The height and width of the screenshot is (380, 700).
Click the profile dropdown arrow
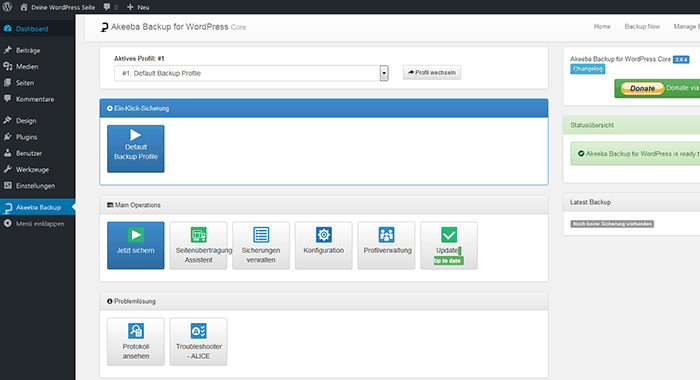pyautogui.click(x=384, y=73)
